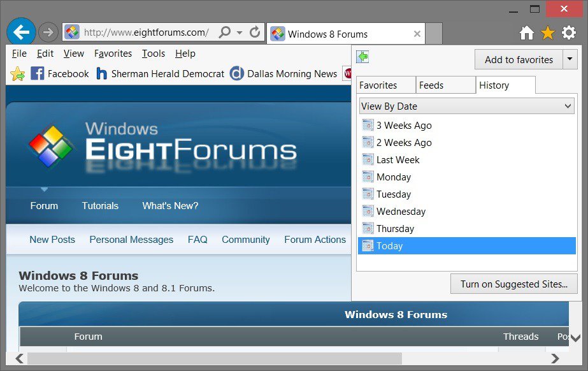Click the Forward navigation arrow
588x371 pixels.
point(48,33)
